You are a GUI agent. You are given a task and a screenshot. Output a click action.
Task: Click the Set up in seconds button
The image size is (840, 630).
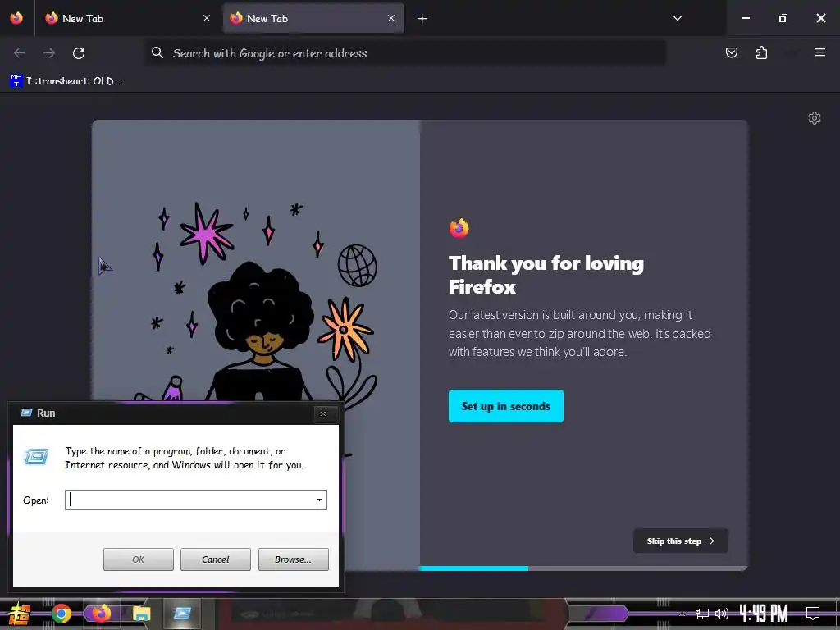tap(505, 406)
